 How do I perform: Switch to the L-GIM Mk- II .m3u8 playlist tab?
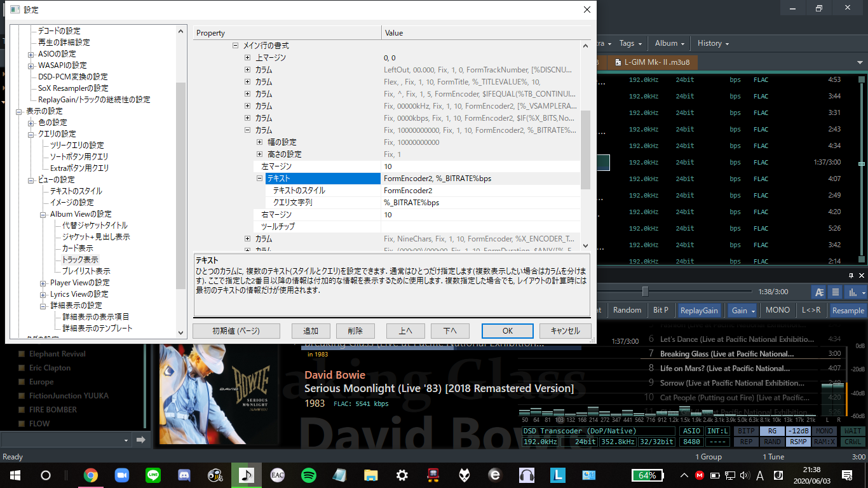tap(656, 63)
